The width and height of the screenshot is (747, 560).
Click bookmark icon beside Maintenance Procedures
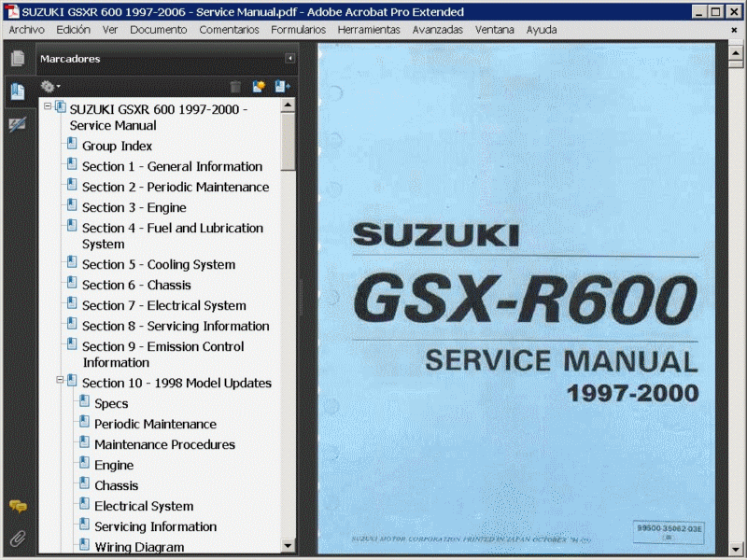click(84, 441)
